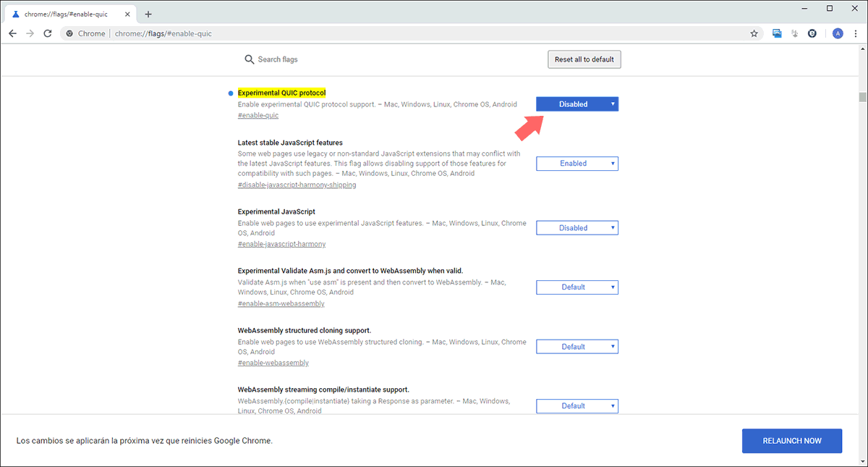Change the Validate Asm.js flag dropdown

click(576, 287)
